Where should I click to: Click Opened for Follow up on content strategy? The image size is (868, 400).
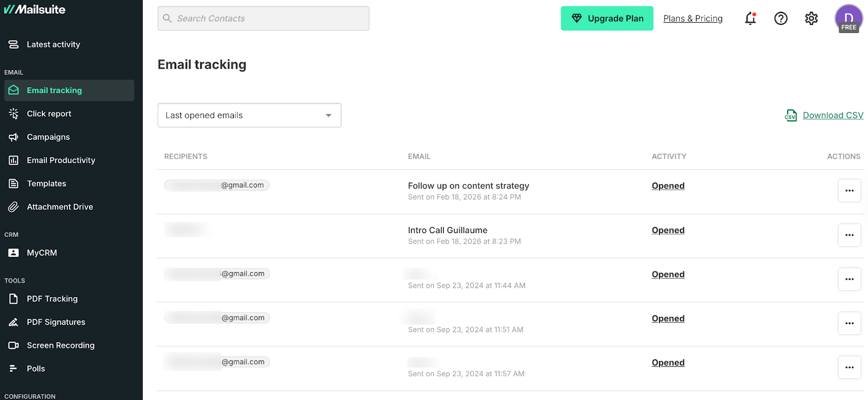click(x=668, y=186)
